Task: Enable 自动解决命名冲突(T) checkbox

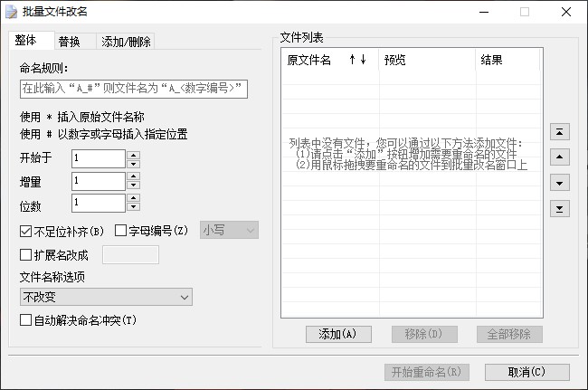Action: coord(25,320)
